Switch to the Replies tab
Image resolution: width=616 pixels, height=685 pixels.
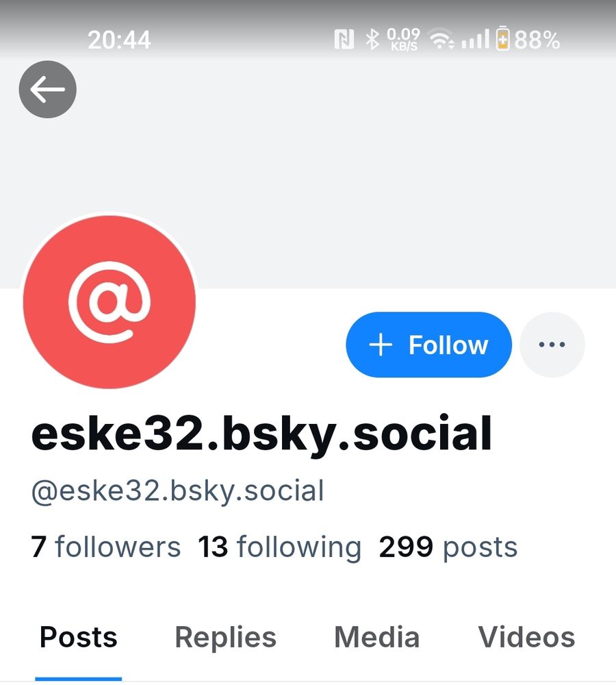coord(226,637)
